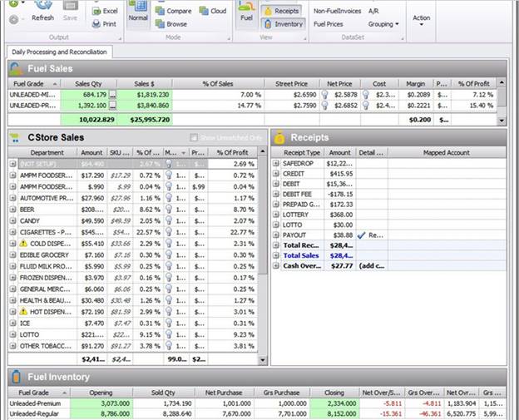Switch to Normal mode view
Screen dimensions: 519x420
pos(138,12)
